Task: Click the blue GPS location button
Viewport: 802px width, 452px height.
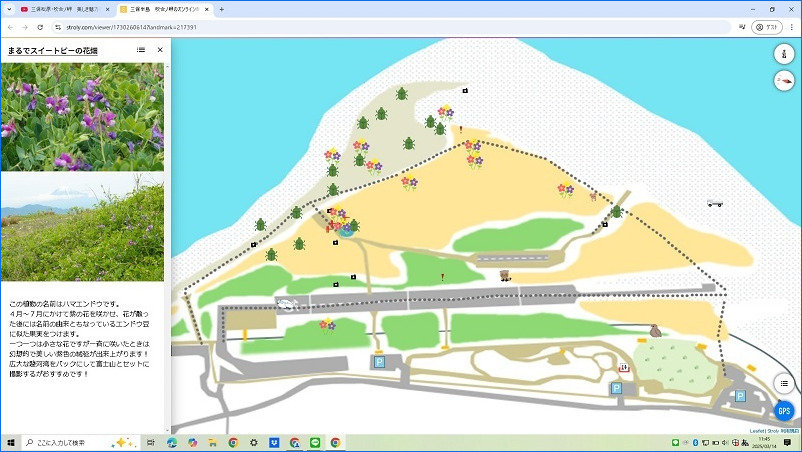Action: point(784,411)
